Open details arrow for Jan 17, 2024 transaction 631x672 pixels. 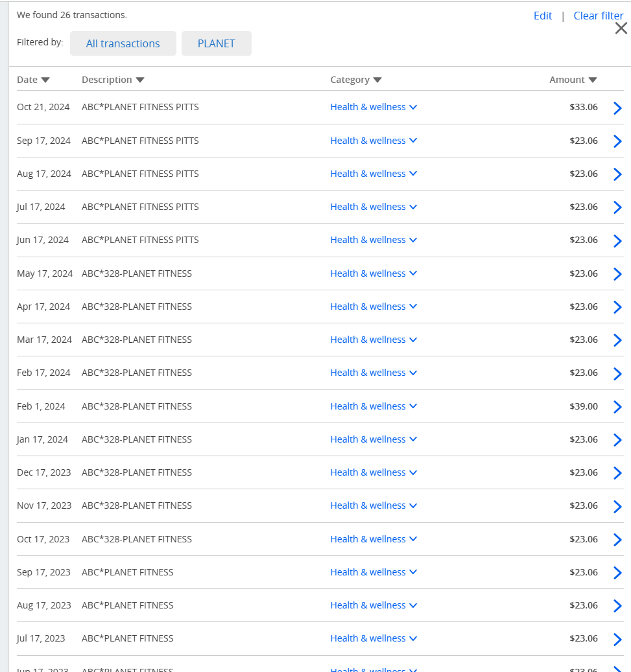pyautogui.click(x=617, y=440)
